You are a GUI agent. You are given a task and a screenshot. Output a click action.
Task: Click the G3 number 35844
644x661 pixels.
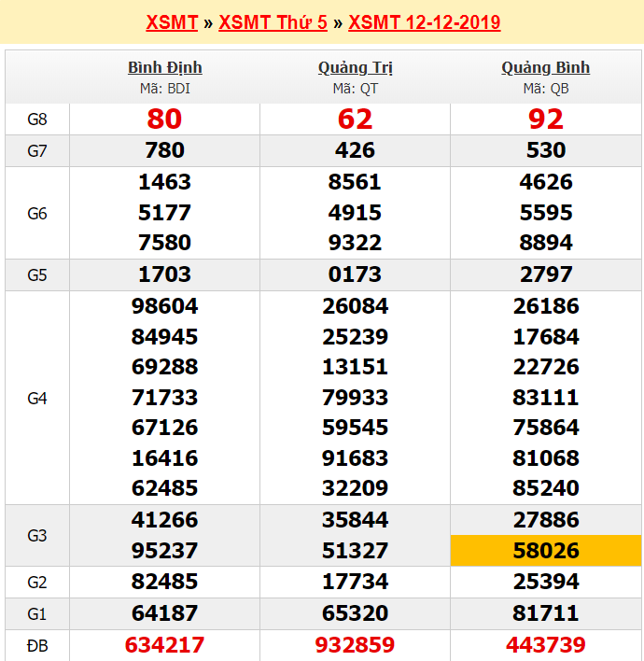click(356, 520)
